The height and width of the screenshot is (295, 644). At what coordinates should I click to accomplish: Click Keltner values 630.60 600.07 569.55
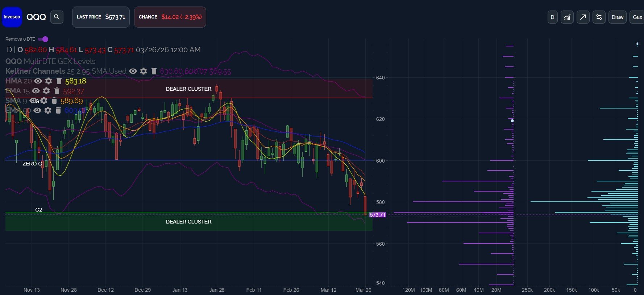(195, 71)
